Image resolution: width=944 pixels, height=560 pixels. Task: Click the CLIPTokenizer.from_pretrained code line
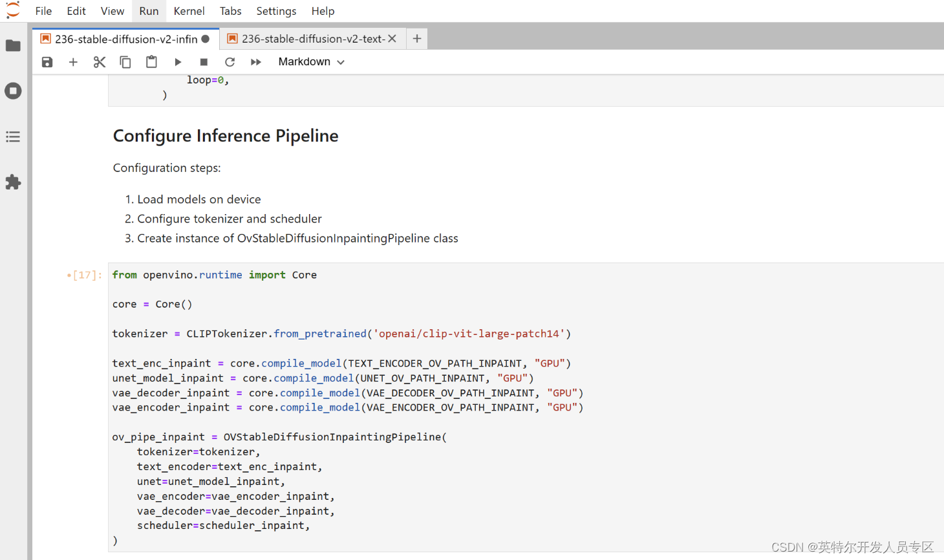click(x=341, y=334)
